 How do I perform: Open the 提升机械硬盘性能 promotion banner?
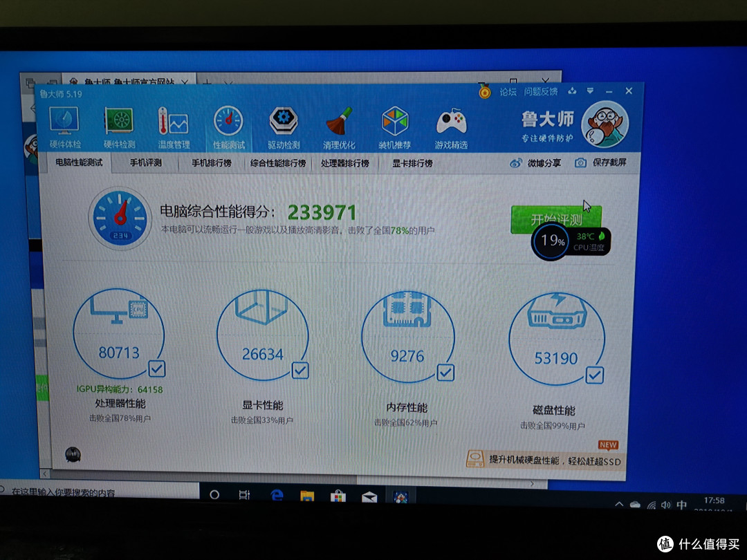point(546,460)
